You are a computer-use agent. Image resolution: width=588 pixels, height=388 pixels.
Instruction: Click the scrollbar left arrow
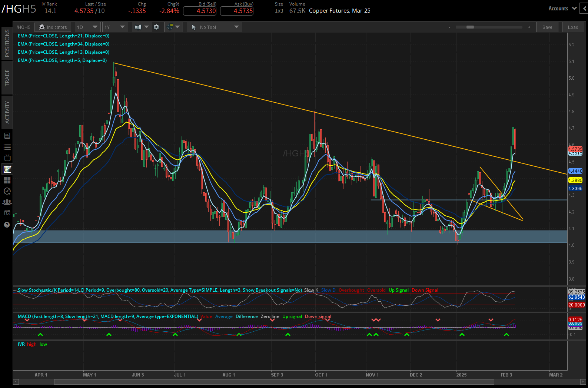point(16,382)
